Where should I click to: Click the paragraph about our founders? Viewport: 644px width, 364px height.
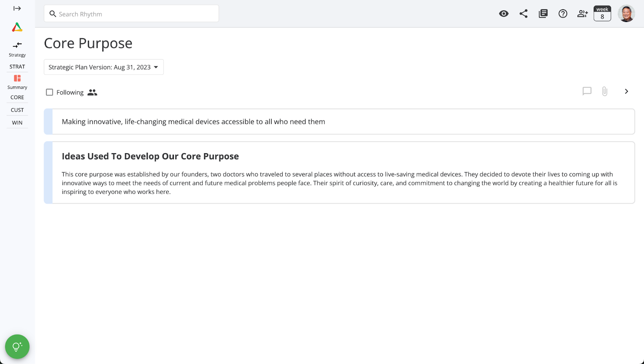point(339,183)
